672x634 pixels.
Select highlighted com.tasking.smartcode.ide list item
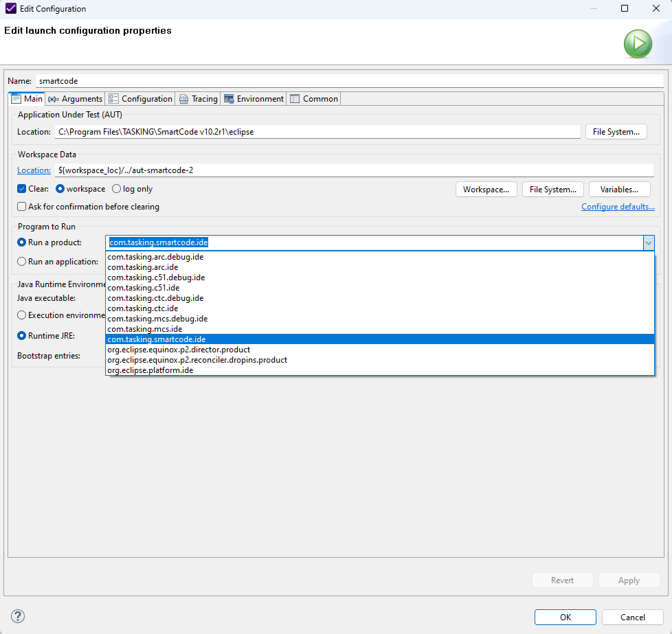tap(380, 339)
